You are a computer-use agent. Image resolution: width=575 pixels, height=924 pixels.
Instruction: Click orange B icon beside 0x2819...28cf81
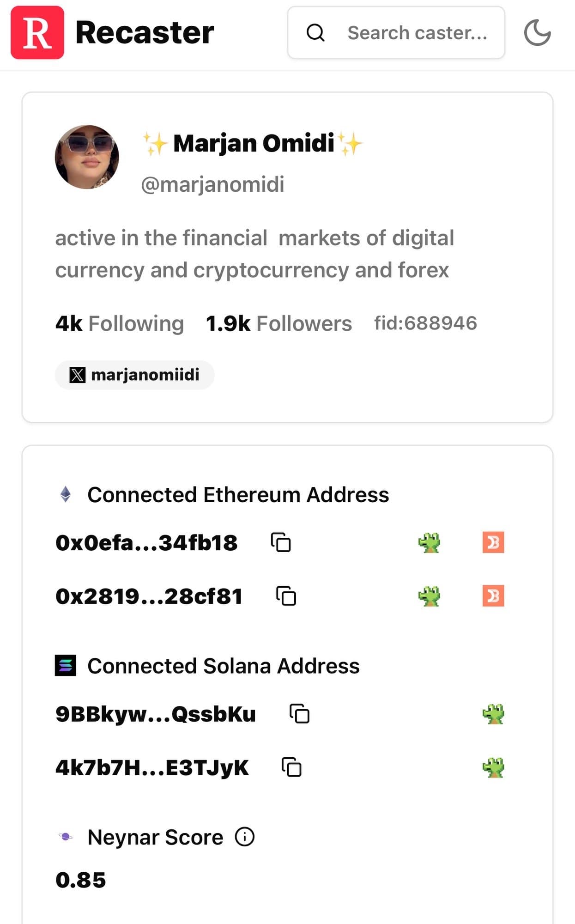493,596
